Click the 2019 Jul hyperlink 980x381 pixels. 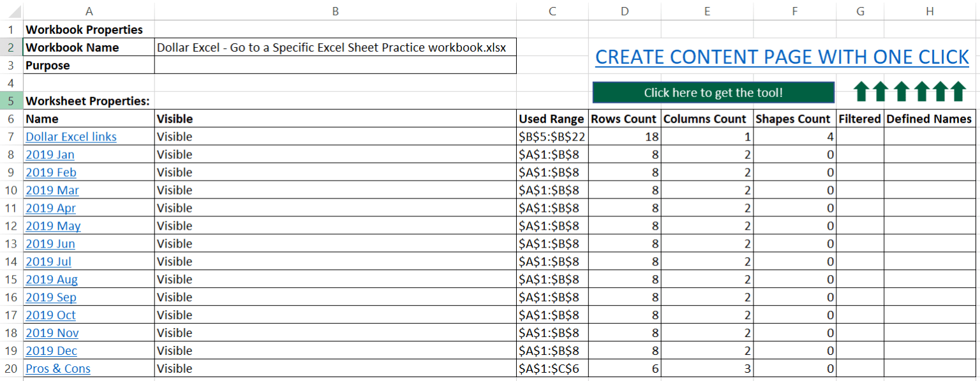pyautogui.click(x=48, y=262)
